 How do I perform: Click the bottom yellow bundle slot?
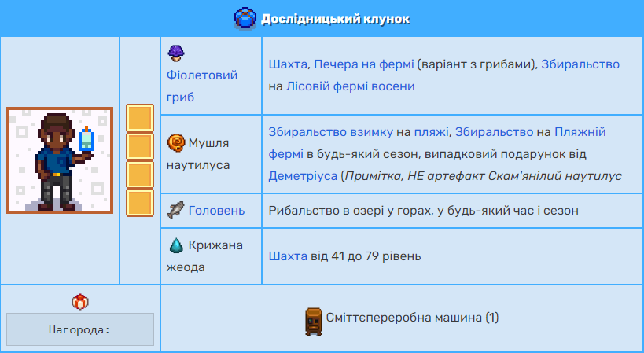(140, 203)
